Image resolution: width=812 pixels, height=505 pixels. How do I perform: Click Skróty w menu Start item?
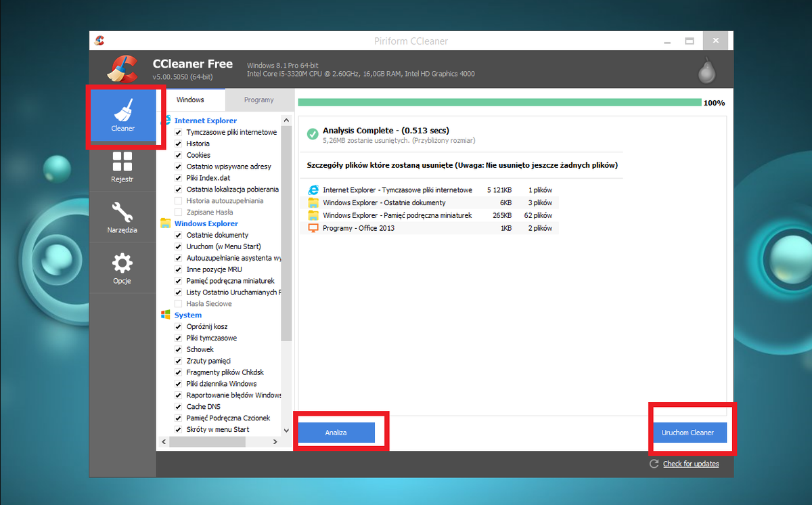pyautogui.click(x=218, y=430)
